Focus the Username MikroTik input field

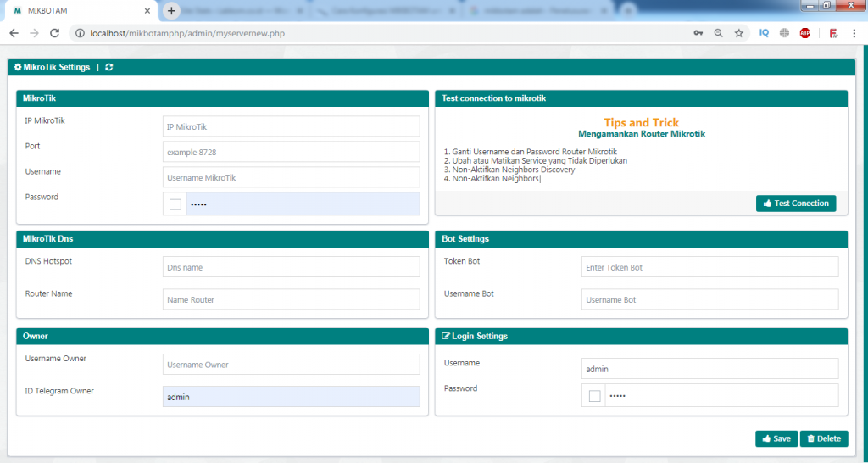292,177
